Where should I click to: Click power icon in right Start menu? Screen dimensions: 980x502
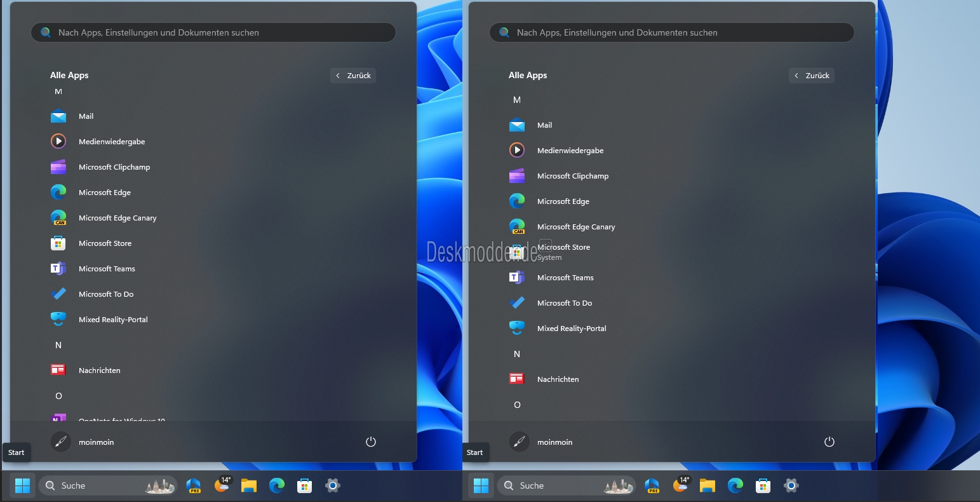click(x=829, y=442)
